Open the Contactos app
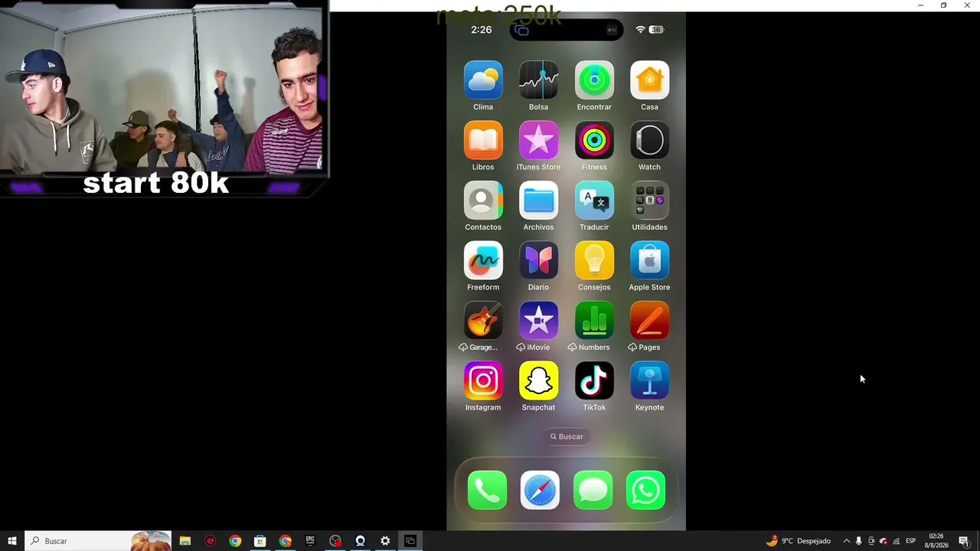Image resolution: width=980 pixels, height=551 pixels. tap(483, 201)
